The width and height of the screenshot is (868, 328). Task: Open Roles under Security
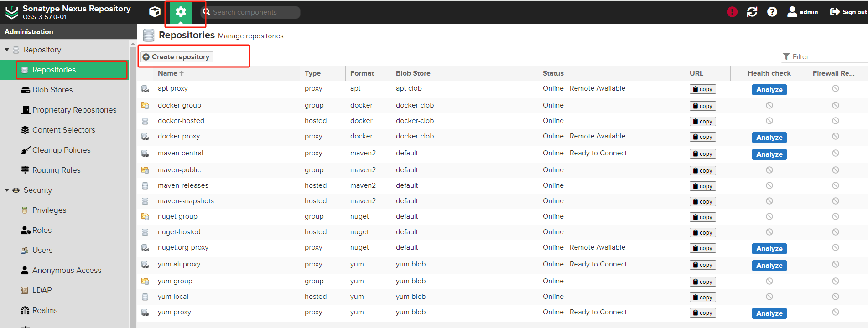coord(65,230)
